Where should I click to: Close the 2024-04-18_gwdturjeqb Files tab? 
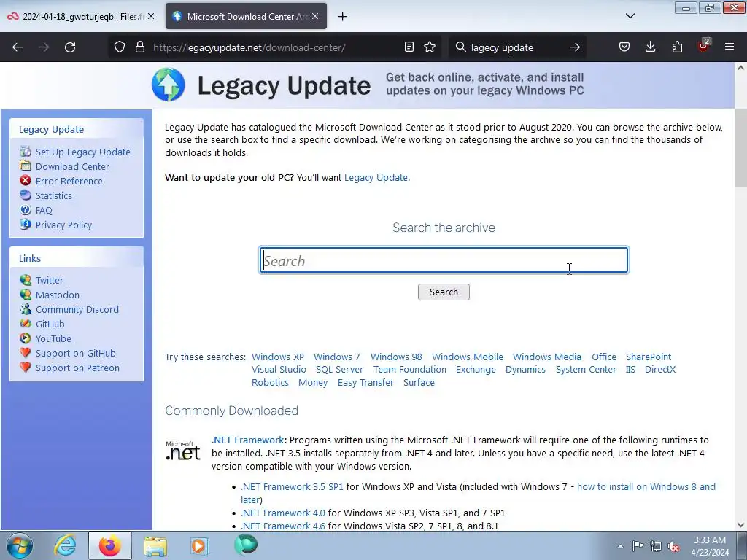[x=151, y=16]
